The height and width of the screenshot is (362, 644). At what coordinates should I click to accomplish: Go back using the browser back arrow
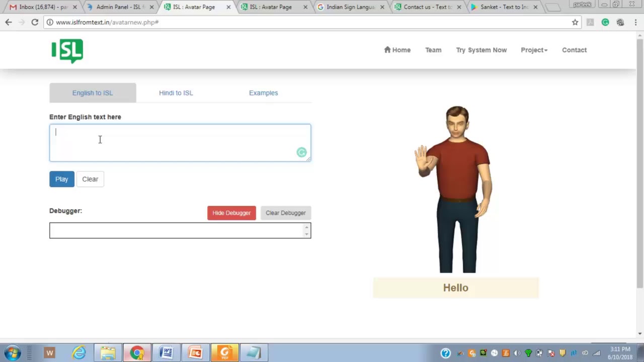point(9,22)
